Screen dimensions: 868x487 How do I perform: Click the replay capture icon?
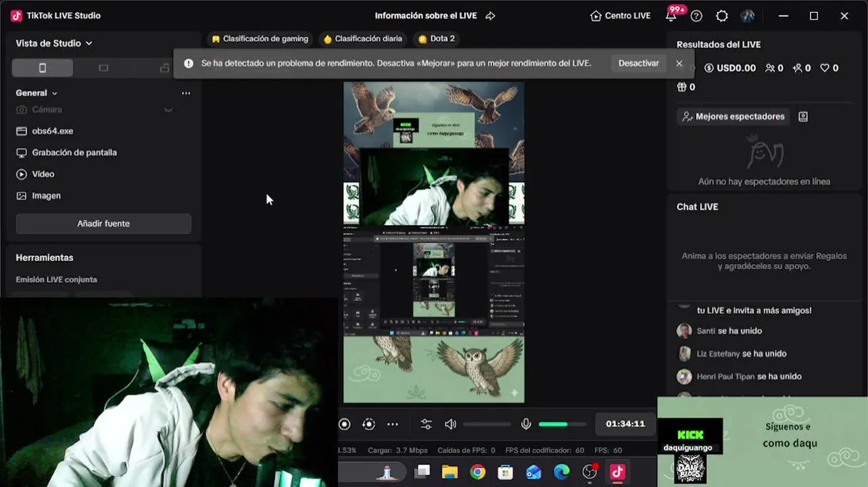[x=368, y=424]
